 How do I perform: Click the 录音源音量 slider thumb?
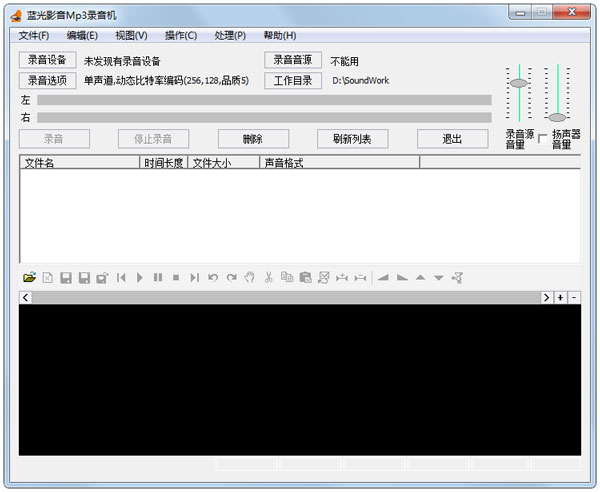click(519, 83)
